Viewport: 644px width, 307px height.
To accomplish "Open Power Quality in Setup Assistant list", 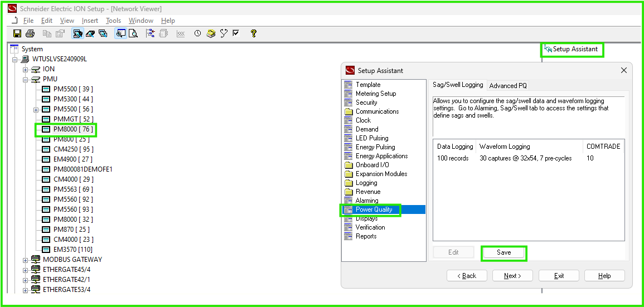I will point(374,209).
